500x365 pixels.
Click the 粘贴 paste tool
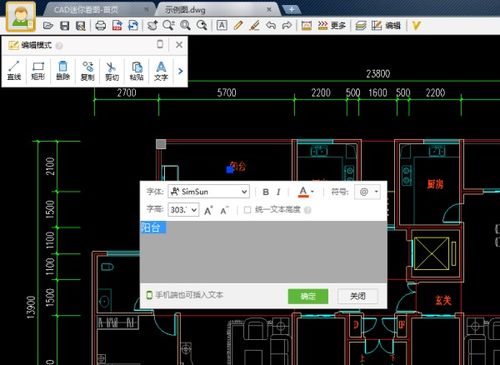click(137, 71)
